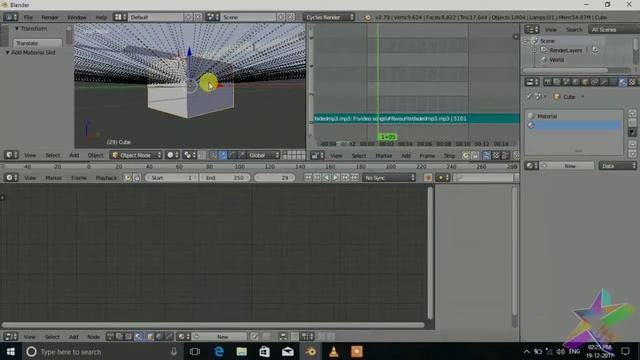Select the highlighted empty material slot
Viewport: 640px width, 360px height.
574,125
